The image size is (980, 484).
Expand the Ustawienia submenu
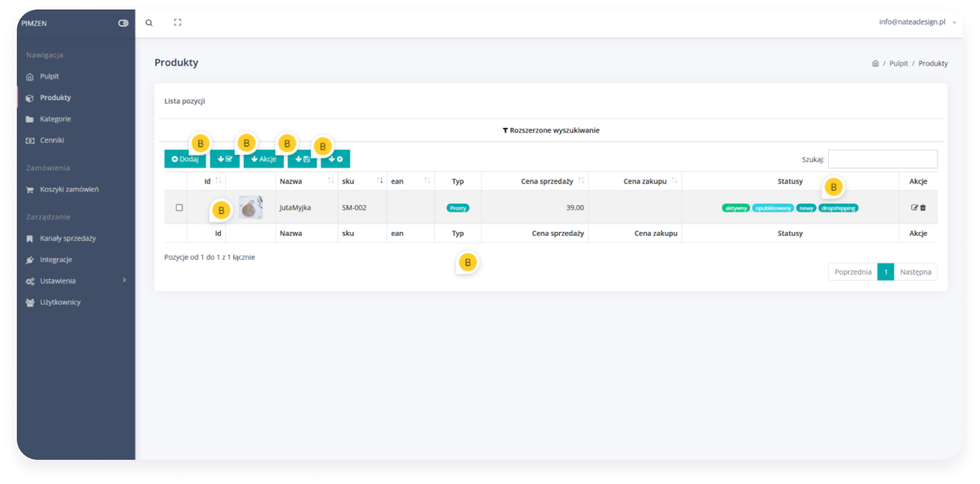click(76, 281)
